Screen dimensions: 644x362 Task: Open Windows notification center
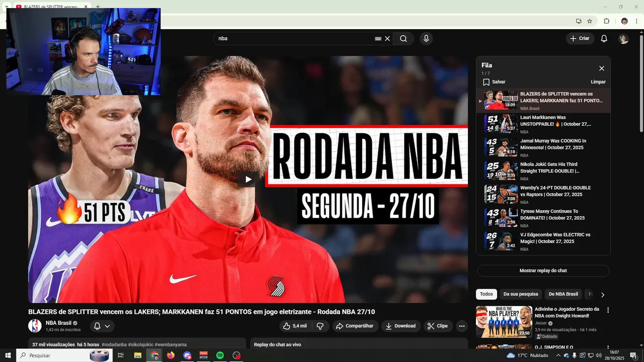[633, 355]
